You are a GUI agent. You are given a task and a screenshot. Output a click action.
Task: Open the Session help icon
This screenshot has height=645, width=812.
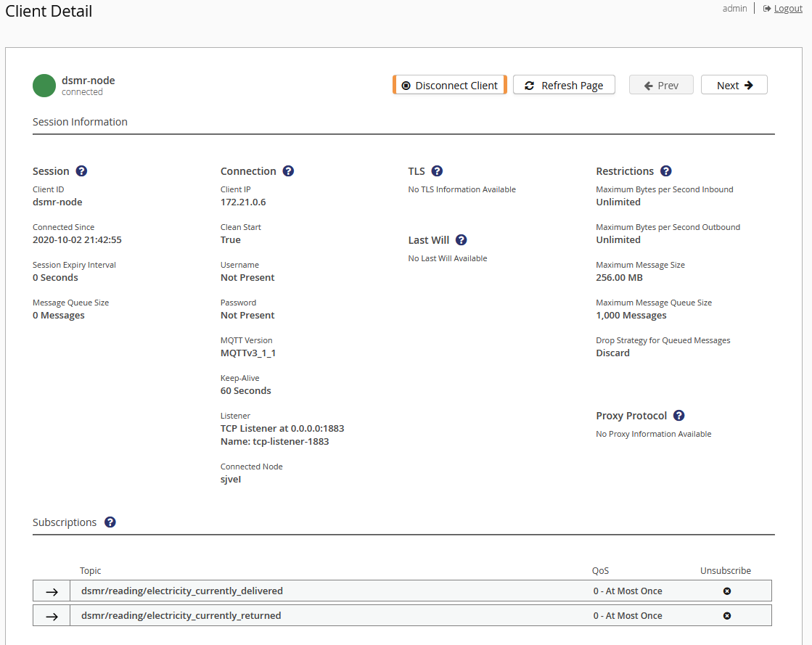point(81,171)
